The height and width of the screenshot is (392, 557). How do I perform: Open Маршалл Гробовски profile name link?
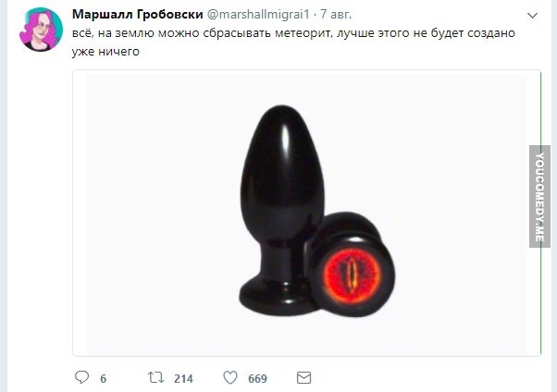click(x=138, y=15)
